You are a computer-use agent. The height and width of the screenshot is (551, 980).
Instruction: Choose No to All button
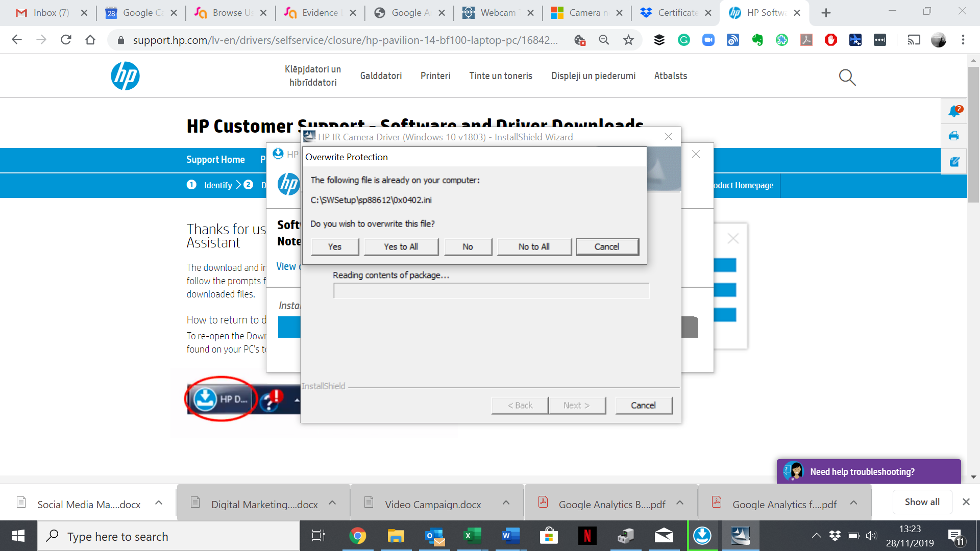pos(534,247)
